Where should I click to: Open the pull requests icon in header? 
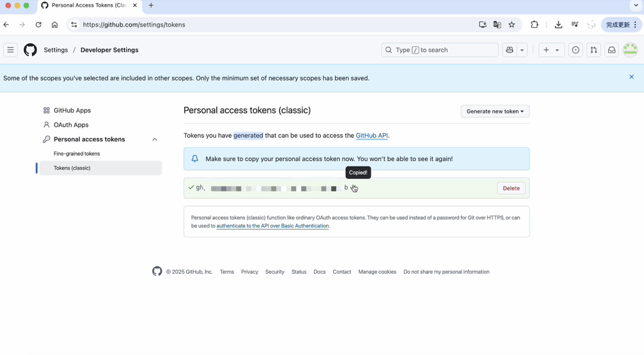[593, 50]
